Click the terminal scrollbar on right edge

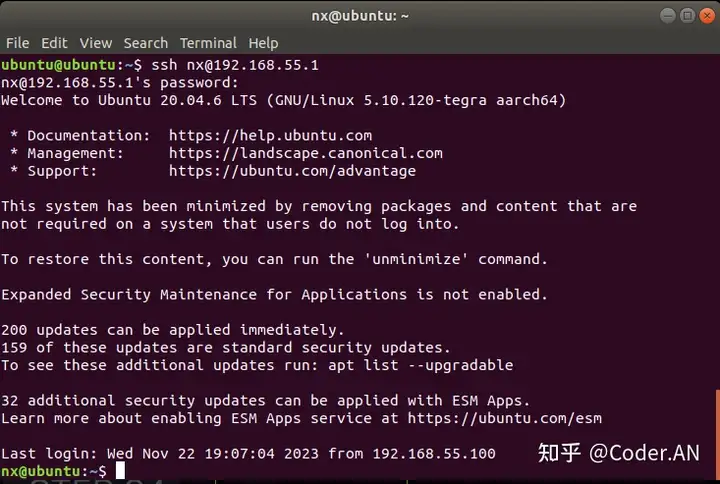pyautogui.click(x=718, y=435)
